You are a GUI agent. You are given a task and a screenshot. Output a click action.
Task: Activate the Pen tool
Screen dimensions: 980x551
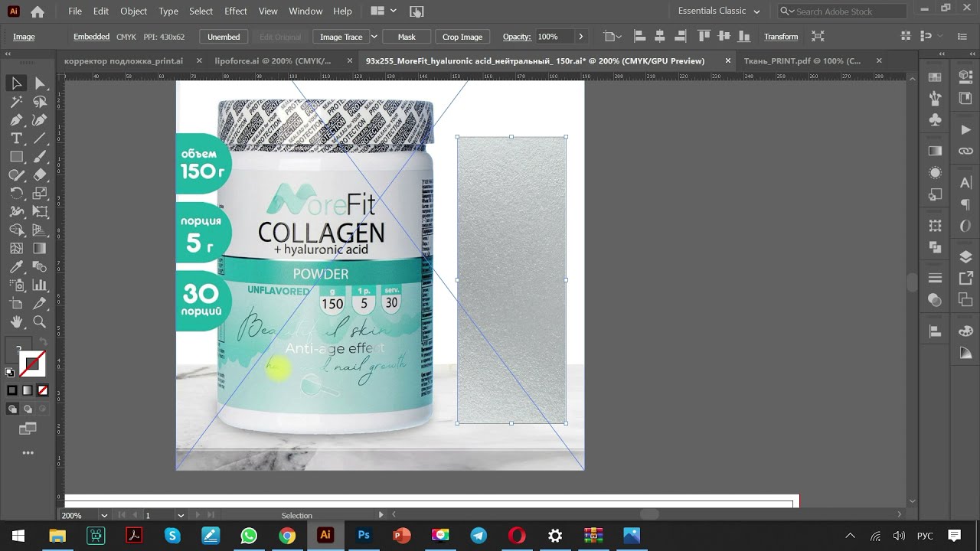16,119
